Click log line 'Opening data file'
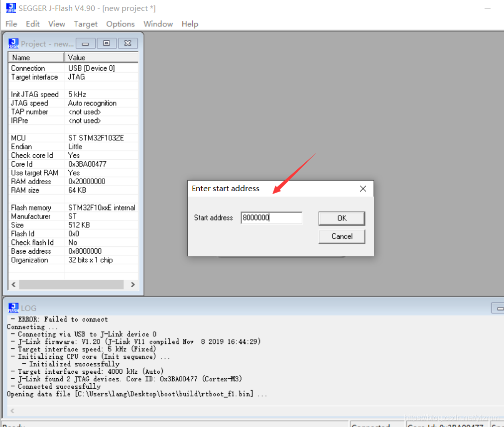 136,394
